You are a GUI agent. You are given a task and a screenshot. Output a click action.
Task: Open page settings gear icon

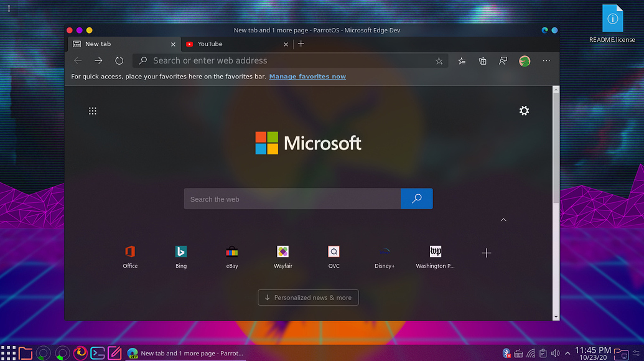[x=524, y=110]
